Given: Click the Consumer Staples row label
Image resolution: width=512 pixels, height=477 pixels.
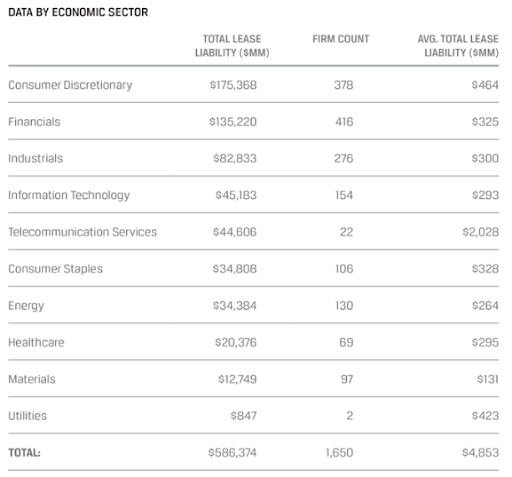Looking at the screenshot, I should coord(56,269).
